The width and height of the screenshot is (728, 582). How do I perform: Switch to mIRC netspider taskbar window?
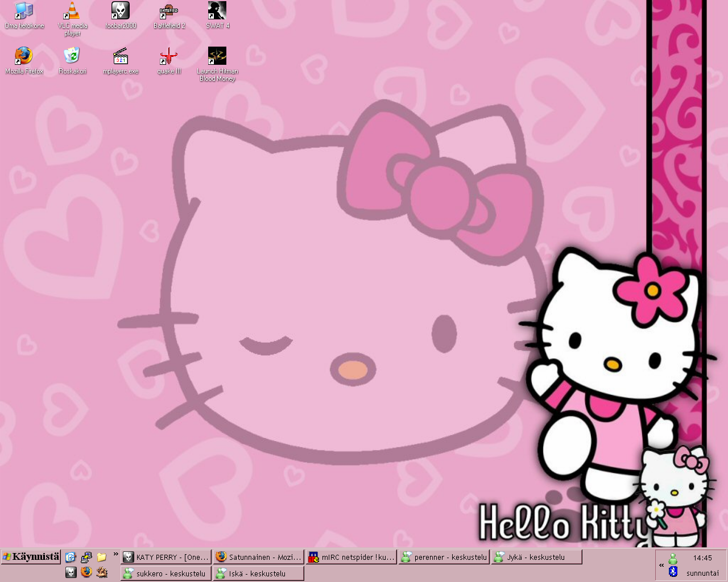(351, 557)
